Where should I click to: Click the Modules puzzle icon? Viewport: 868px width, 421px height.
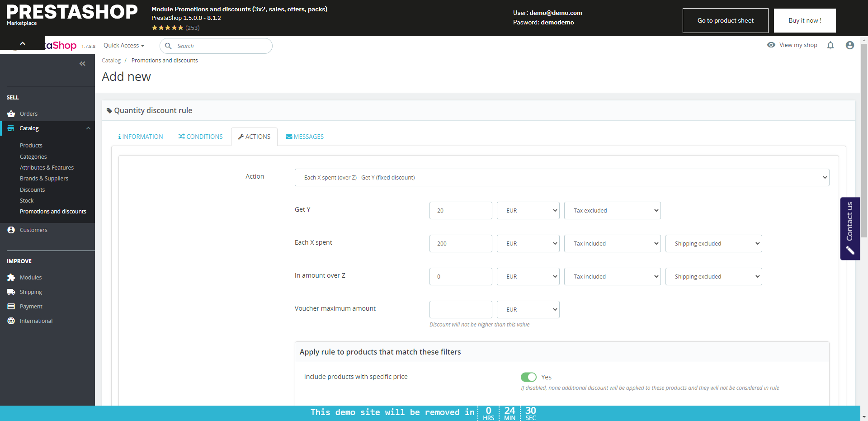pos(11,278)
